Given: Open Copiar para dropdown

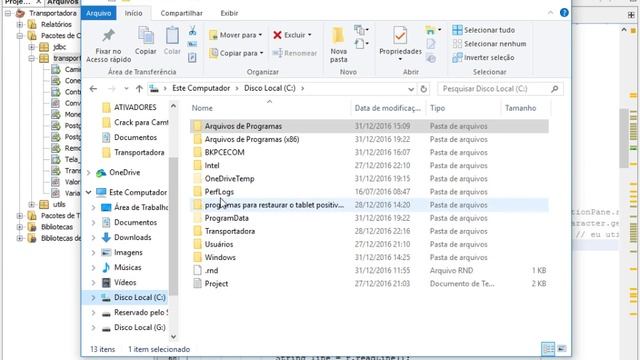Looking at the screenshot, I should 236,53.
